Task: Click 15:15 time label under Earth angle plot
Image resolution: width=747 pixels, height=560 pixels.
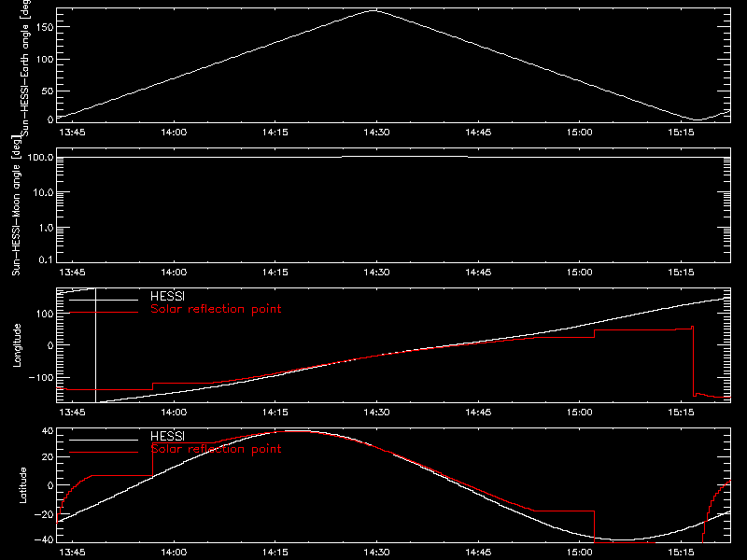Action: (x=681, y=133)
